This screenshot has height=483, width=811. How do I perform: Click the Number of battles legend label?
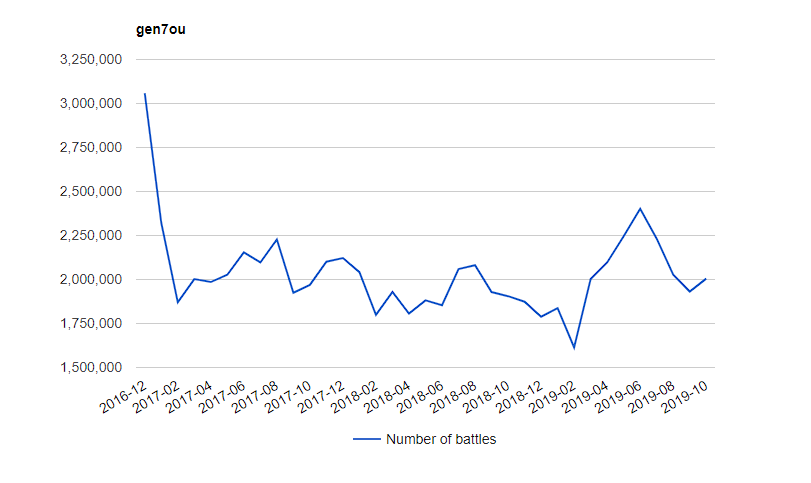click(440, 439)
